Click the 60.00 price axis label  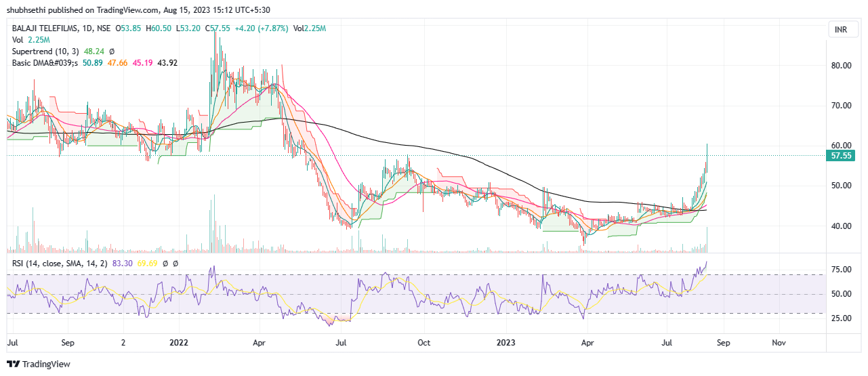pos(840,146)
